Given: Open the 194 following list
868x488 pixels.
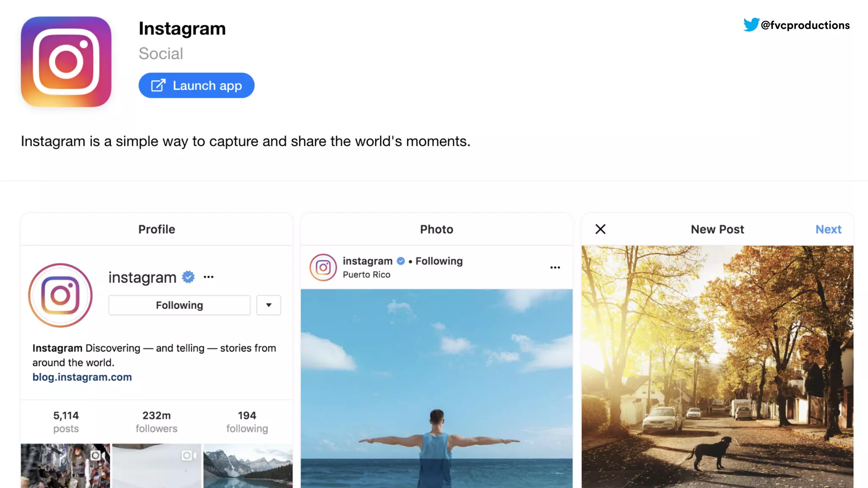Looking at the screenshot, I should [247, 421].
